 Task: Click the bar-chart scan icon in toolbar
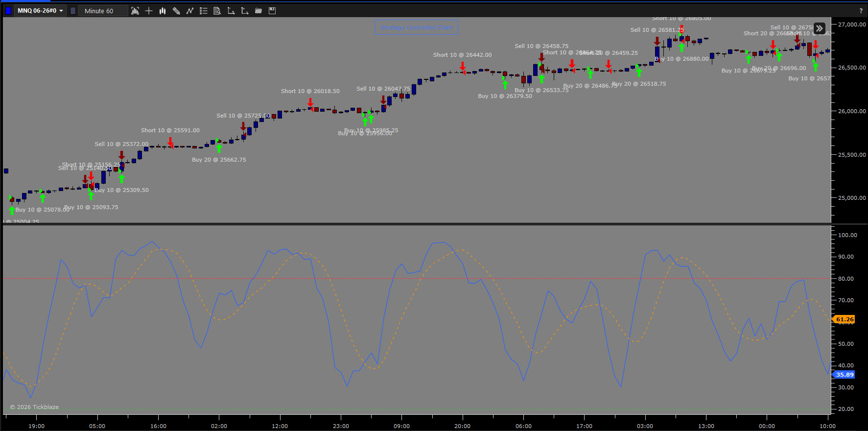click(x=135, y=11)
